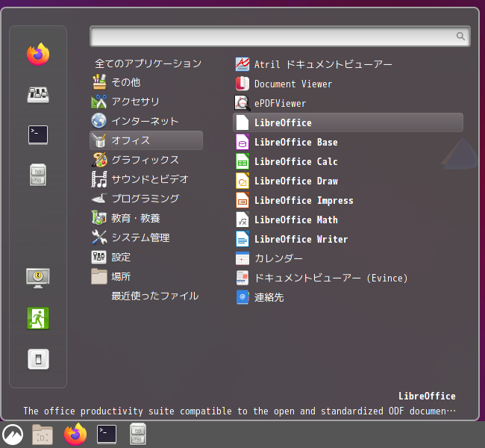
Task: Launch LibreOffice Writer
Action: [x=348, y=239]
